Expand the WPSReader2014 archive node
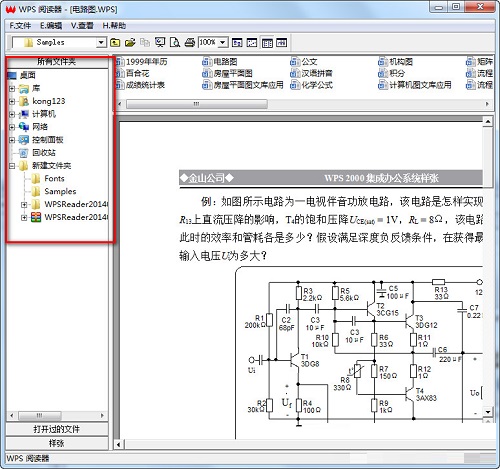This screenshot has height=469, width=500. click(24, 217)
